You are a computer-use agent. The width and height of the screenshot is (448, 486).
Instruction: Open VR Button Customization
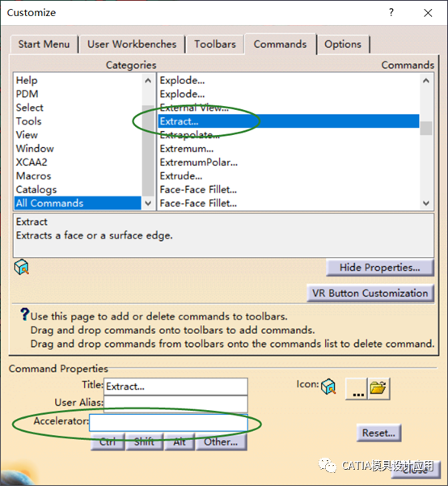(370, 294)
